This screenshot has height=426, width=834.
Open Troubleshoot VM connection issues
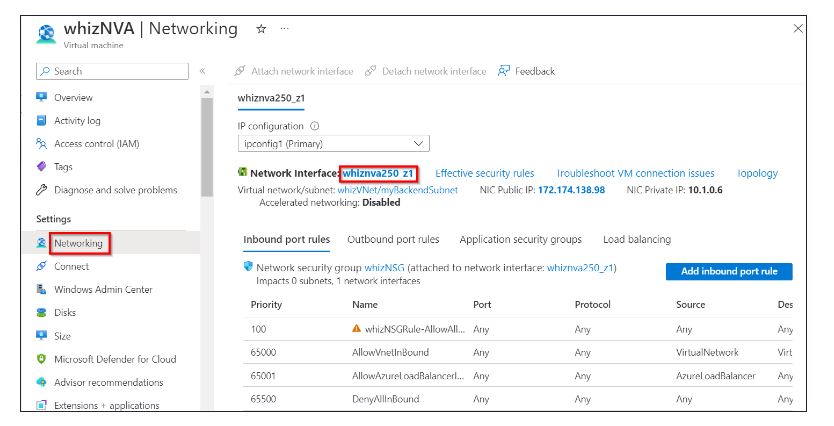tap(636, 173)
